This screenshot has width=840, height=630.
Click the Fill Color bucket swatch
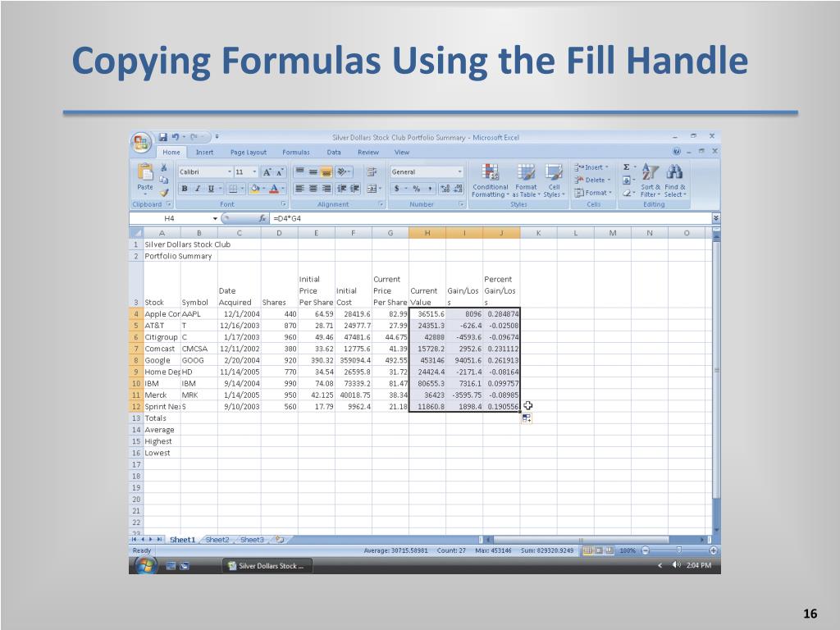pyautogui.click(x=254, y=189)
